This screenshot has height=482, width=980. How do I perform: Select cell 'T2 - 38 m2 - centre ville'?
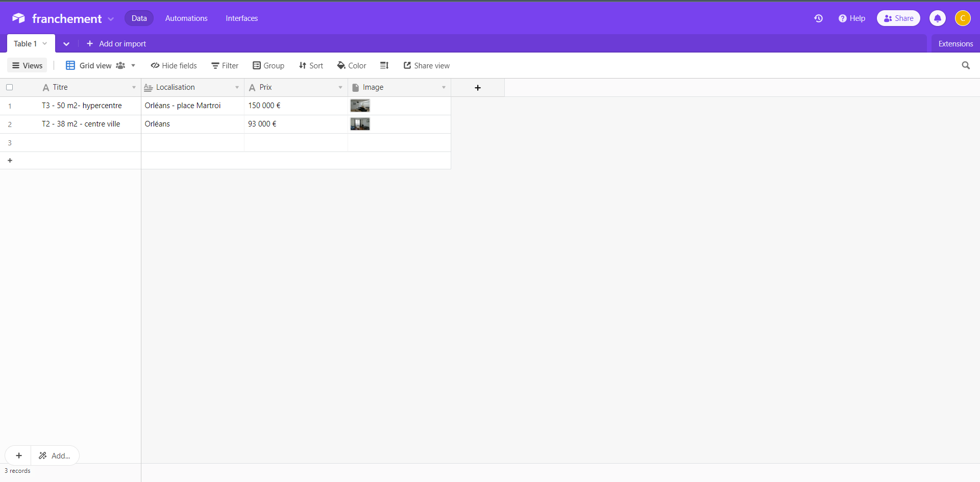[x=81, y=124]
